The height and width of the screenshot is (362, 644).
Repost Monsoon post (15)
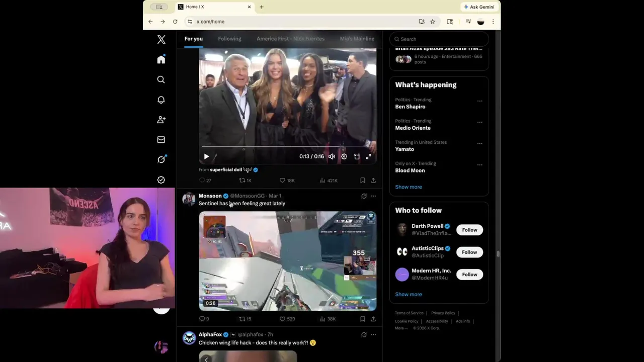pos(245,319)
